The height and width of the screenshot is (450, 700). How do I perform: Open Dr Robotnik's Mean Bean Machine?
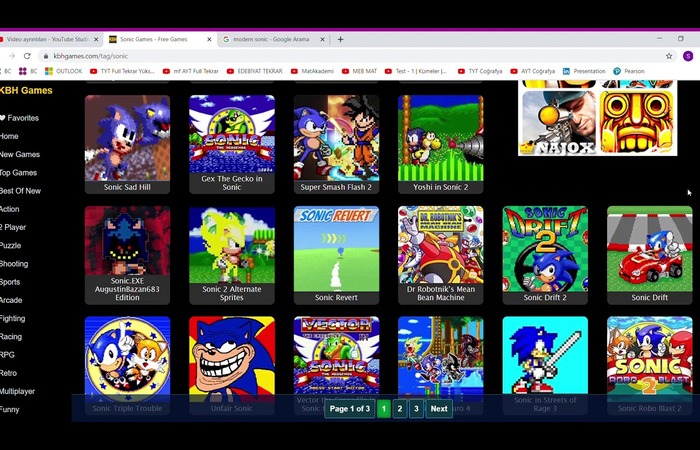441,255
